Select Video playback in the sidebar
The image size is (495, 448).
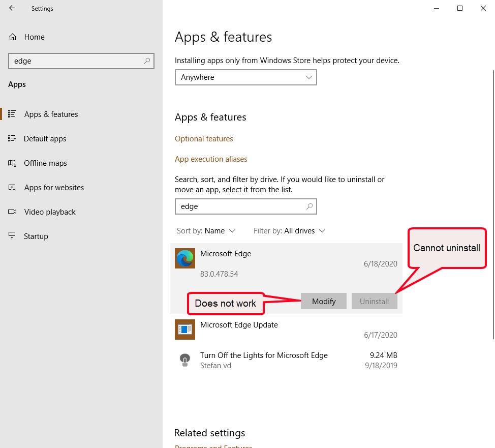point(49,212)
